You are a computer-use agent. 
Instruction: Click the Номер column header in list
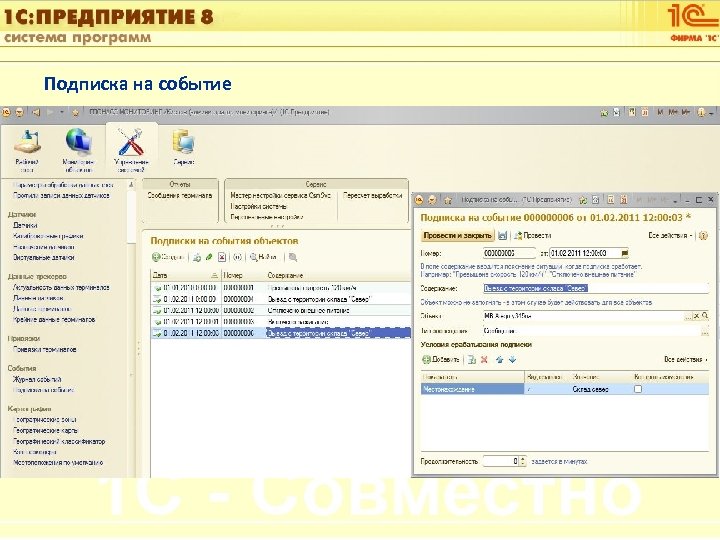click(x=243, y=276)
